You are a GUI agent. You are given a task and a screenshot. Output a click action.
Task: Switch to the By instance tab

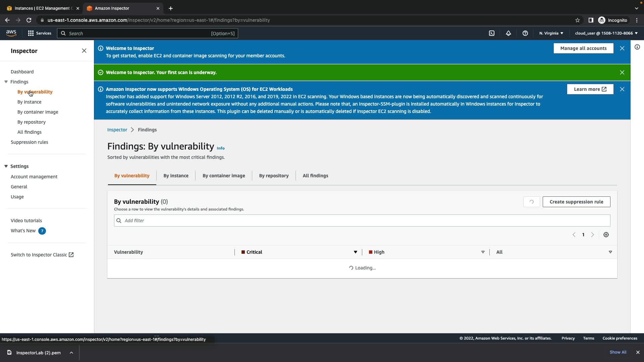[176, 176]
